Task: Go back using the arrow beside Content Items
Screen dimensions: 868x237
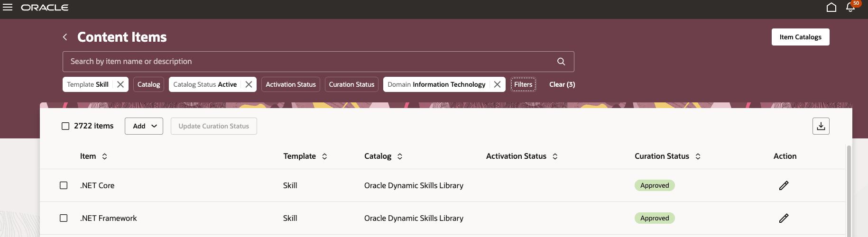Action: click(x=65, y=37)
